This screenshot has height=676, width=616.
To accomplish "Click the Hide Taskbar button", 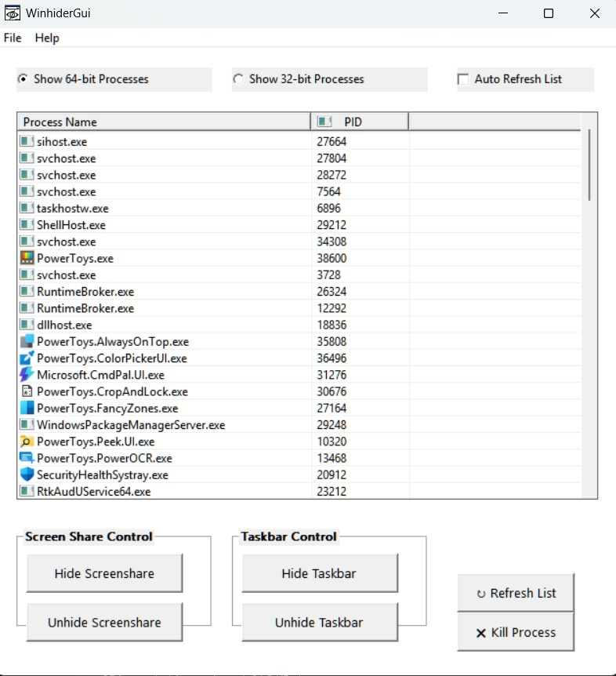I will 320,573.
